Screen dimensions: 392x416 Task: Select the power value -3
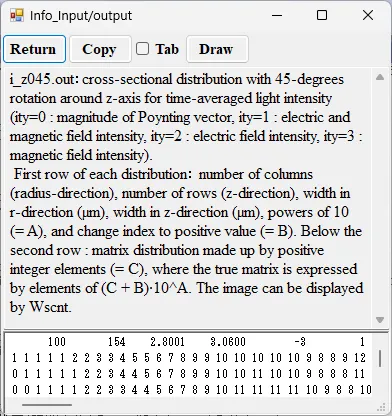(300, 342)
